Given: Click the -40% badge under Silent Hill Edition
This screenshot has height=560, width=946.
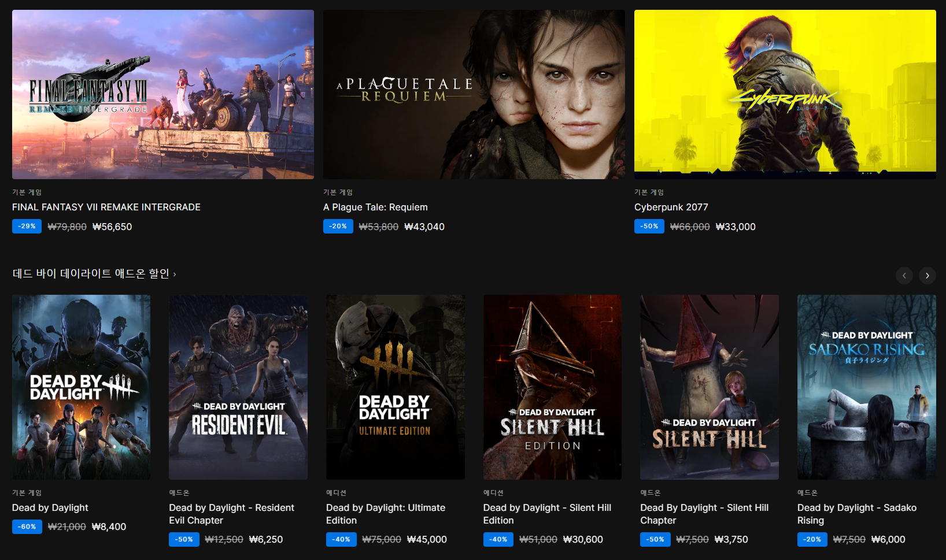Looking at the screenshot, I should coord(498,539).
